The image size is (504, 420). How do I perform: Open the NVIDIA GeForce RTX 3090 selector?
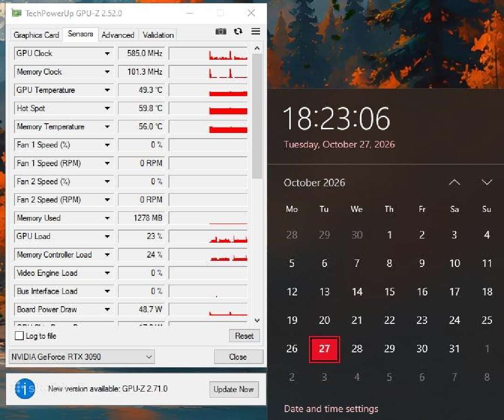(x=82, y=357)
